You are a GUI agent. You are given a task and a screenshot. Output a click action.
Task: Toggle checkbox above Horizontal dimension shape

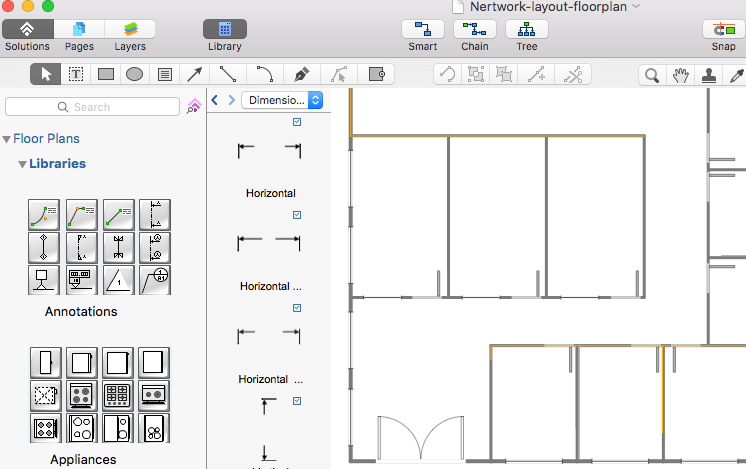click(297, 122)
